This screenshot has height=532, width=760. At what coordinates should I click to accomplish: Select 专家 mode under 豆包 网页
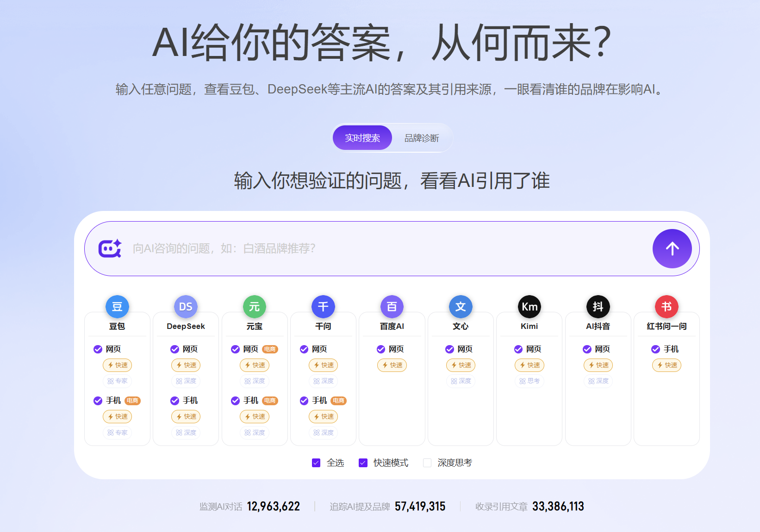pos(117,381)
